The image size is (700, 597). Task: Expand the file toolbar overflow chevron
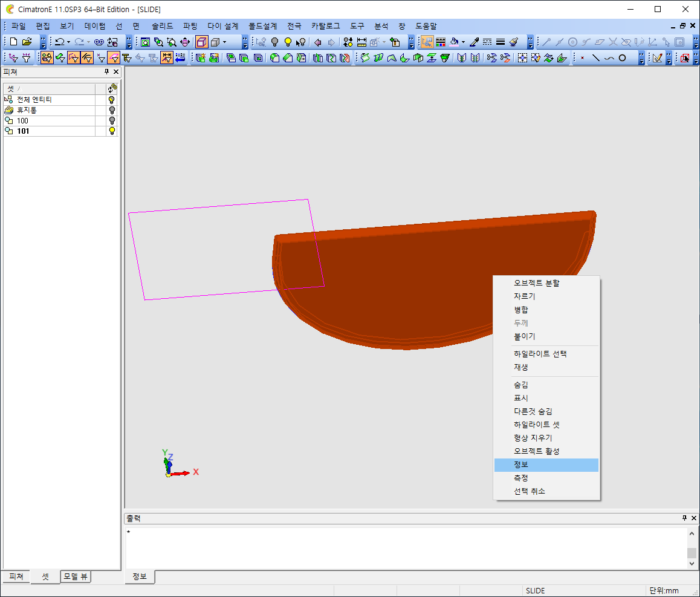click(x=43, y=42)
